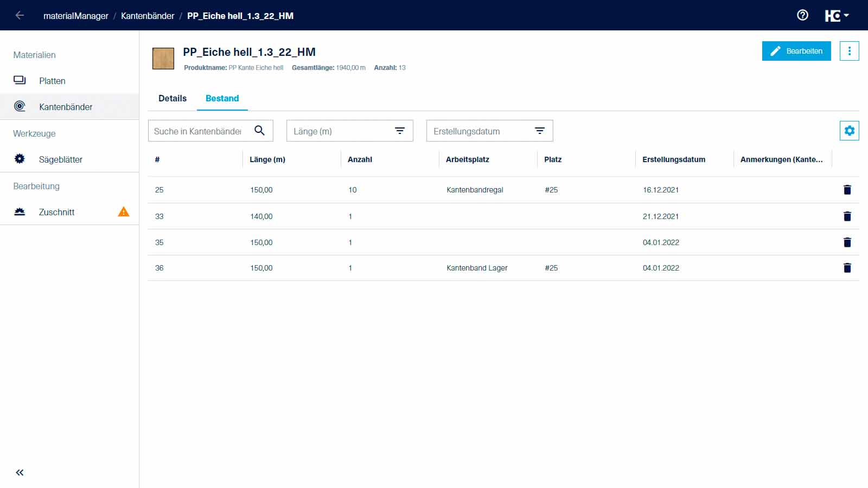Open Kantenbänder in the sidebar
Viewport: 868px width, 488px height.
(69, 107)
